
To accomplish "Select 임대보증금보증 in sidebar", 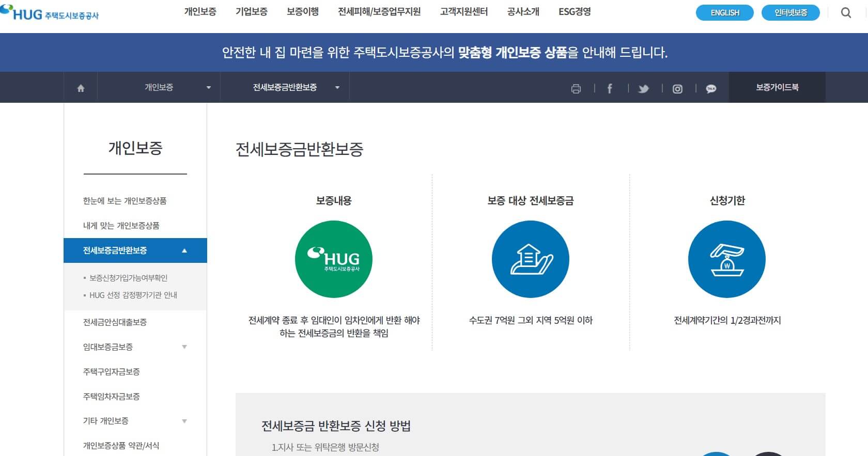I will pyautogui.click(x=108, y=347).
